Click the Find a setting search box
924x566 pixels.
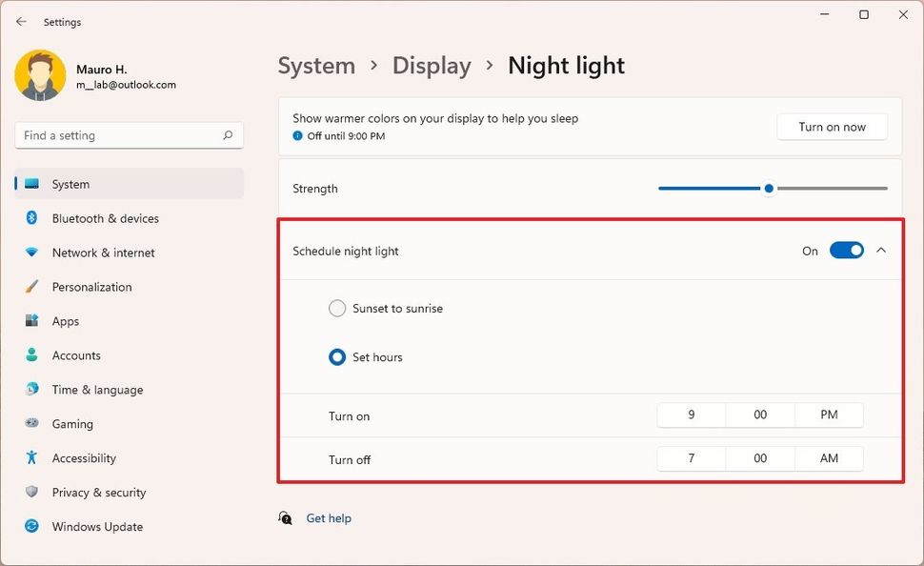pos(129,134)
